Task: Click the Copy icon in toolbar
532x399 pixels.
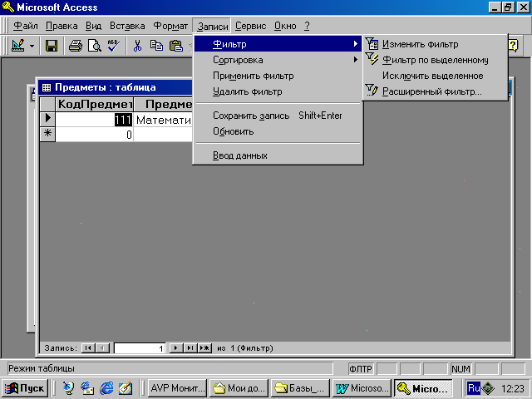Action: [x=156, y=46]
